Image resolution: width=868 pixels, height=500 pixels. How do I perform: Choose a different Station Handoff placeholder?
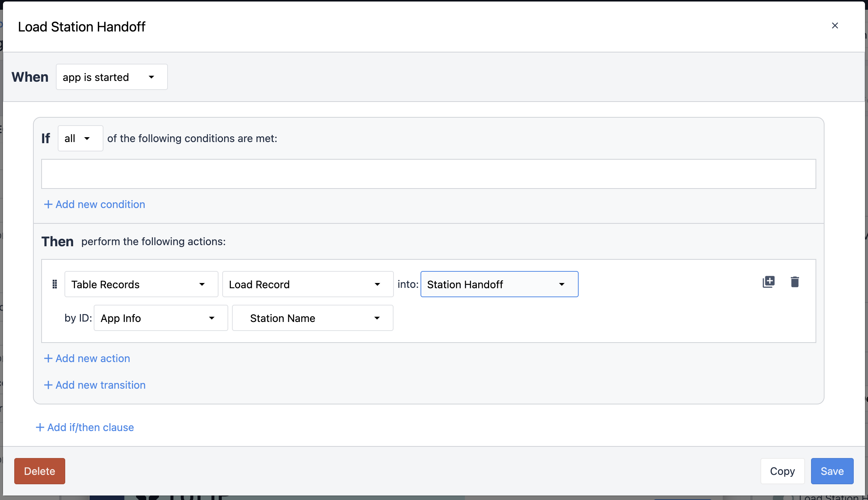coord(499,284)
